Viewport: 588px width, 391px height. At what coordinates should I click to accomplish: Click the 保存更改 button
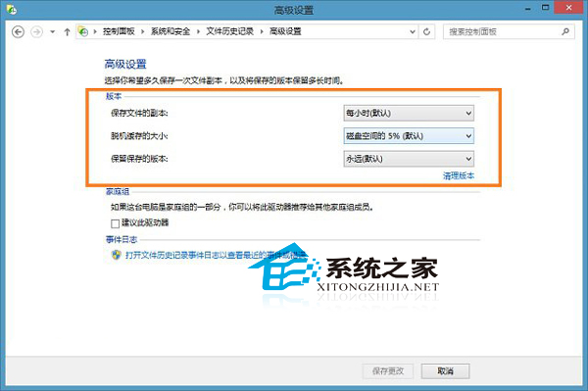click(388, 371)
